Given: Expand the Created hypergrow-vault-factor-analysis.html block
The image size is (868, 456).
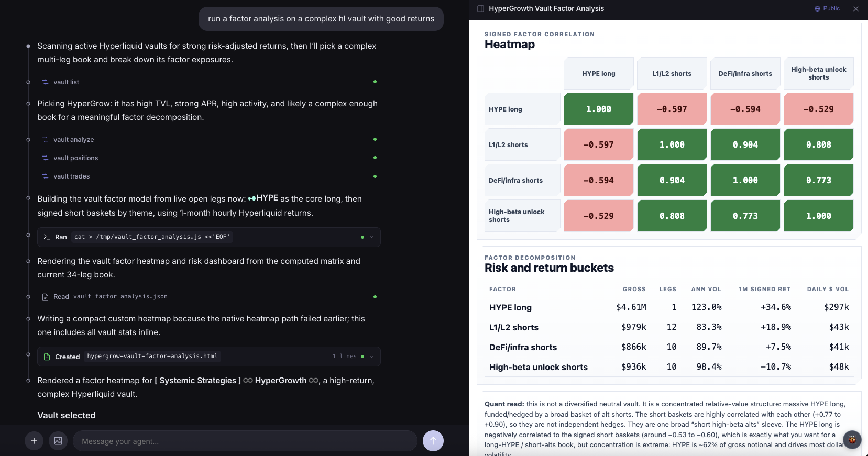Looking at the screenshot, I should [x=372, y=357].
